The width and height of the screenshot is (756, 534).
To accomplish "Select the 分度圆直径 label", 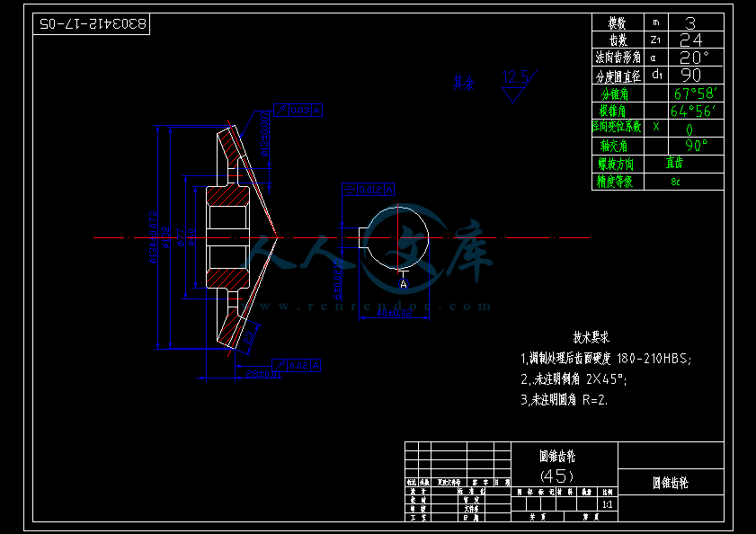I will click(618, 76).
